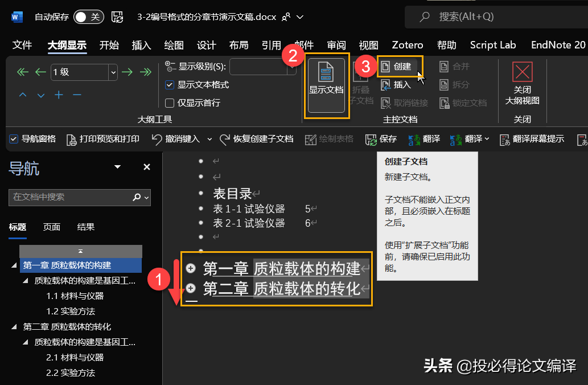Viewport: 588px width, 385px height.
Task: Open 文件 menu tab
Action: (22, 46)
